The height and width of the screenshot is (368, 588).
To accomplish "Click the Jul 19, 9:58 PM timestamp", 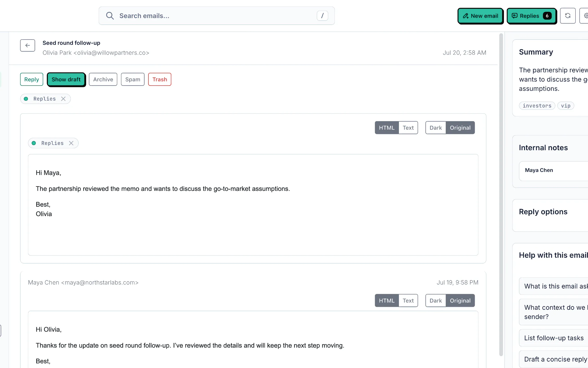I will (457, 283).
